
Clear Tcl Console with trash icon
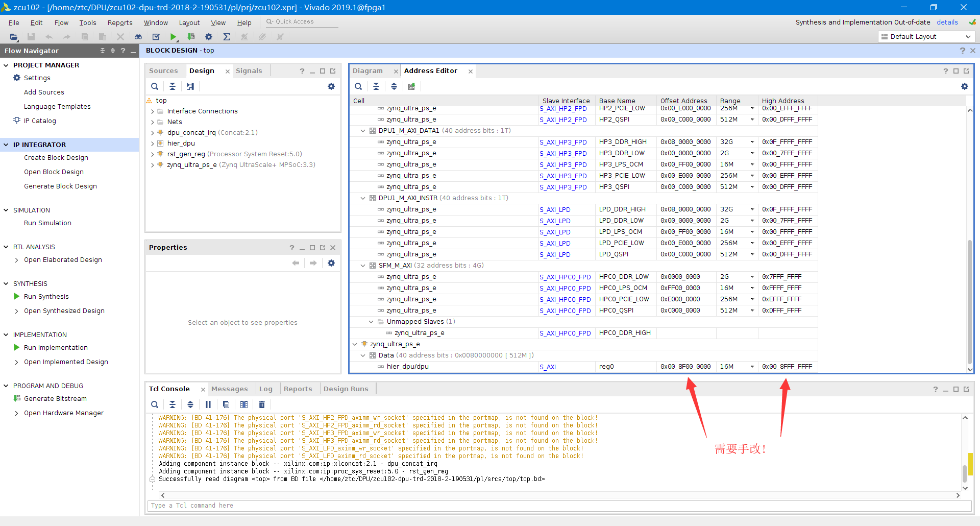(262, 404)
